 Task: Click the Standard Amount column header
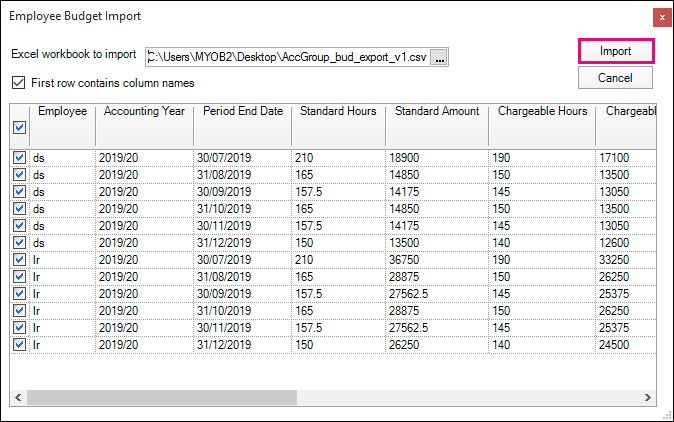(x=437, y=111)
